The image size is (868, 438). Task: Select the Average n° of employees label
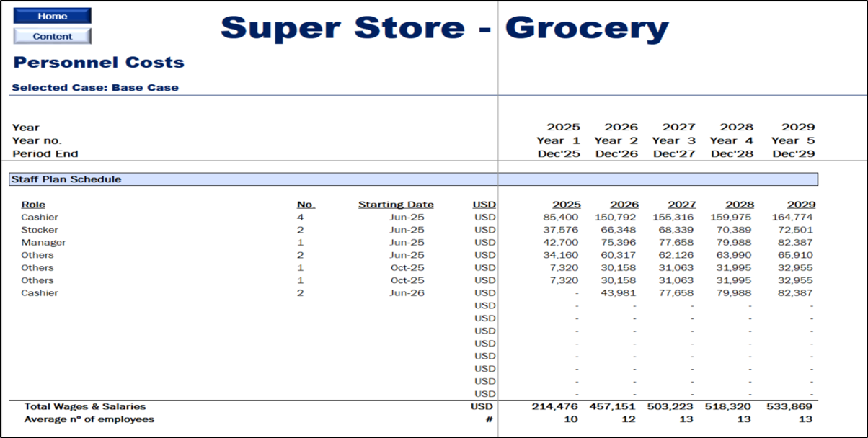point(89,419)
